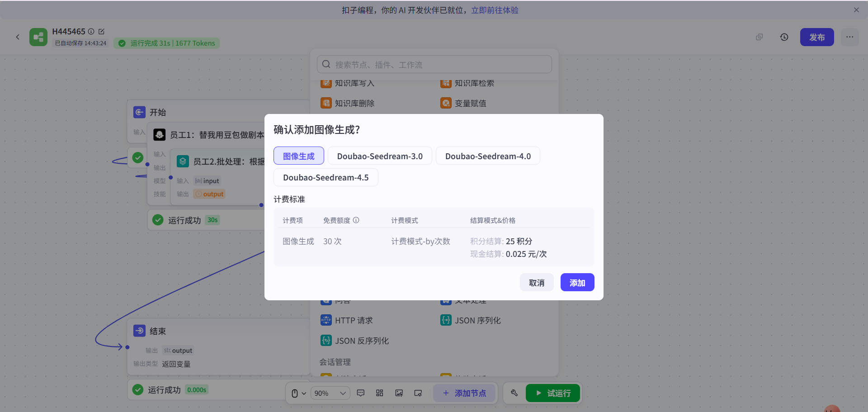Click the 发布 publish button

(x=817, y=37)
